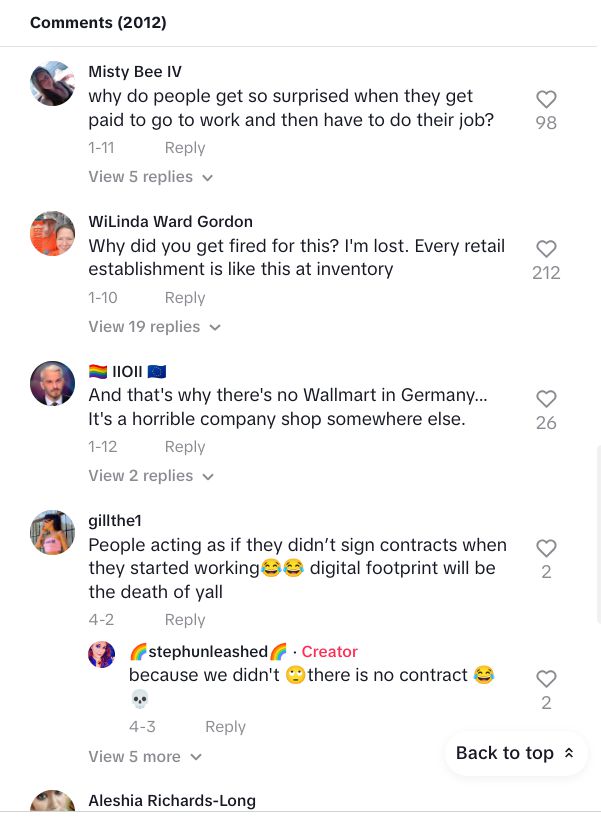Open the gillthe1 username link
This screenshot has height=823, width=601.
[115, 520]
